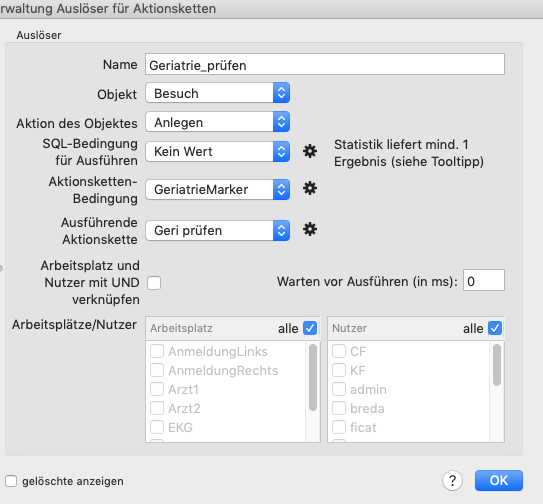Click the 'Warten vor Ausführen' milliseconds field

pyautogui.click(x=484, y=280)
